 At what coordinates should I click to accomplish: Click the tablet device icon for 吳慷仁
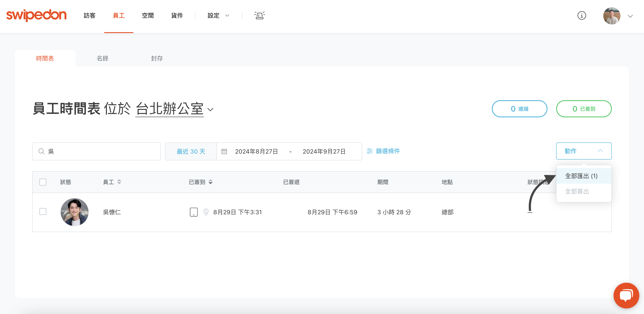pos(194,212)
